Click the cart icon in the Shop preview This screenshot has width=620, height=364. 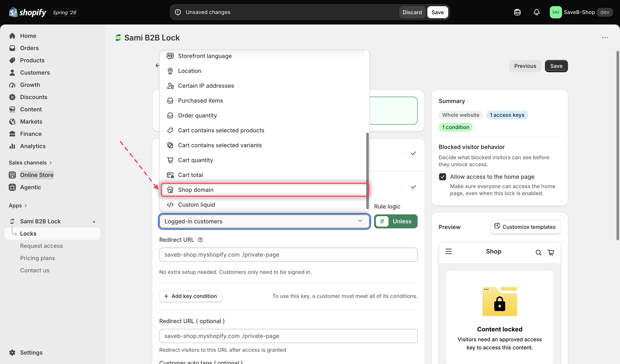pos(551,253)
